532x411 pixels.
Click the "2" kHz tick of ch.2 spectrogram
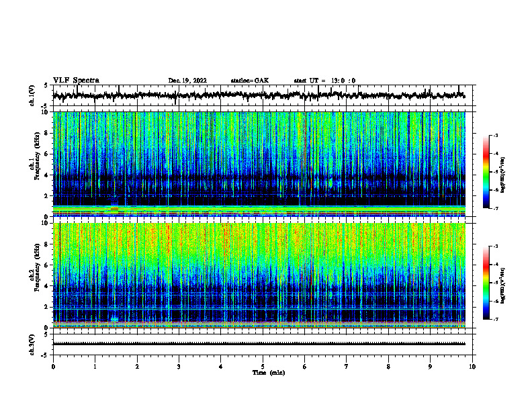click(46, 307)
